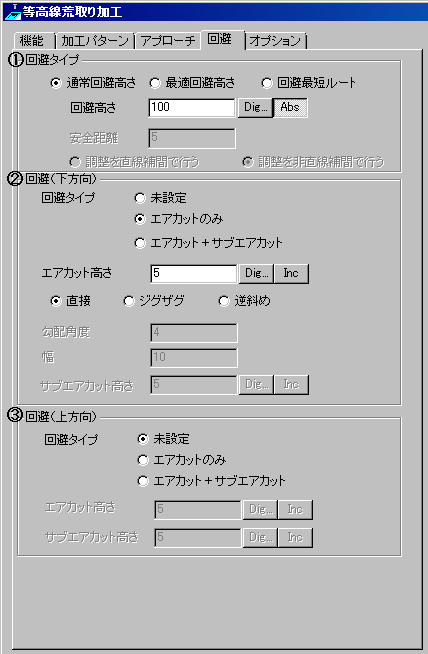Select the ジグザグ radio option
The width and height of the screenshot is (428, 654).
(x=154, y=301)
